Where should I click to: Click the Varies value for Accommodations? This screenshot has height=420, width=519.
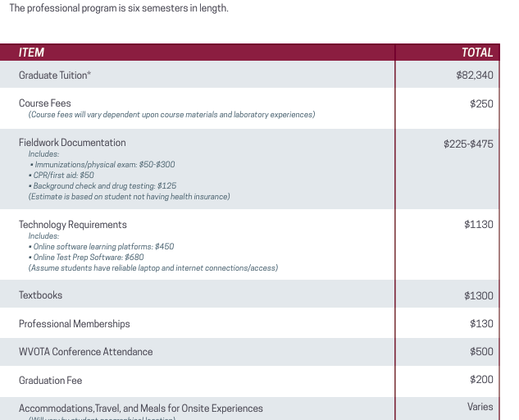pos(480,407)
